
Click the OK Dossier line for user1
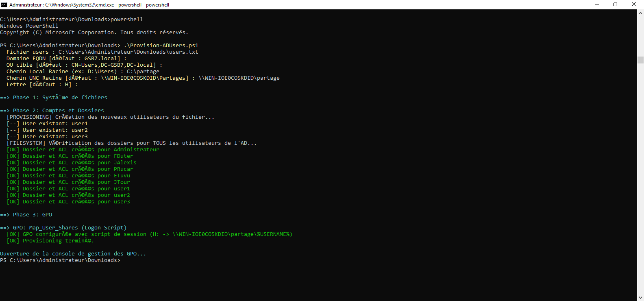[x=68, y=188]
